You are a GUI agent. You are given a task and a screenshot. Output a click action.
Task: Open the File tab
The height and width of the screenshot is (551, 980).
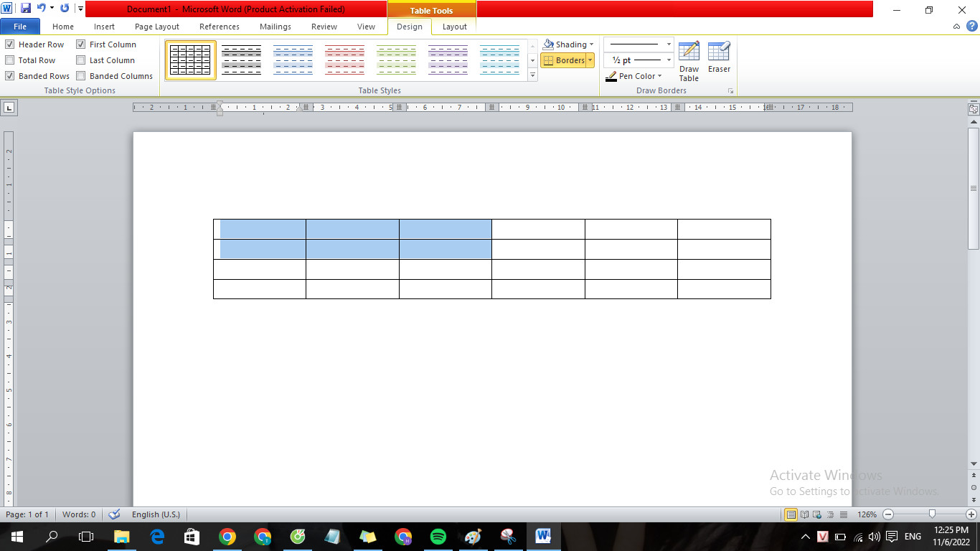pos(20,27)
